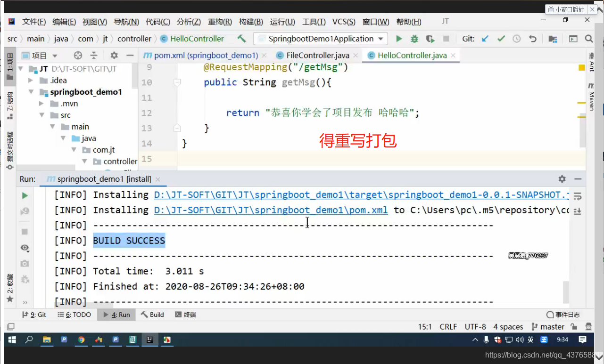Commit changes with Git green checkmark
The image size is (604, 364).
pyautogui.click(x=501, y=39)
